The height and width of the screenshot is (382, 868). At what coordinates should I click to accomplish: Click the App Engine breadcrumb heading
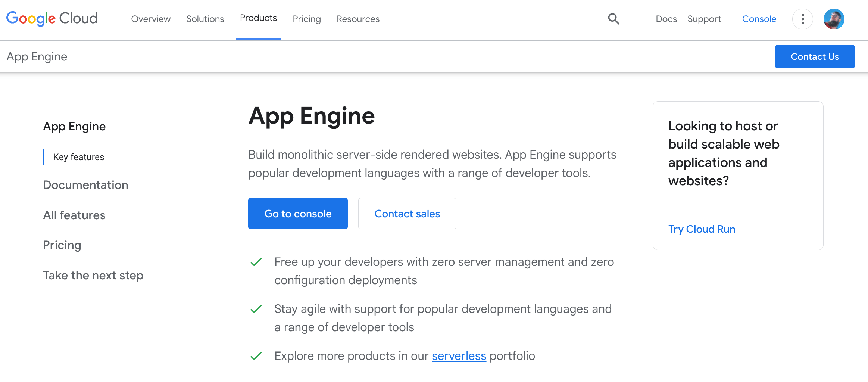[x=37, y=56]
